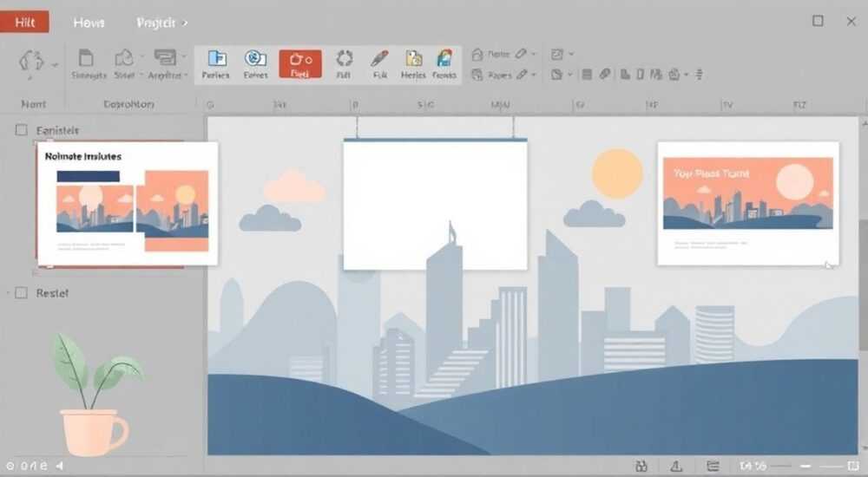Switch to the Pragtelt ribbon tab
868x477 pixels.
click(x=155, y=23)
